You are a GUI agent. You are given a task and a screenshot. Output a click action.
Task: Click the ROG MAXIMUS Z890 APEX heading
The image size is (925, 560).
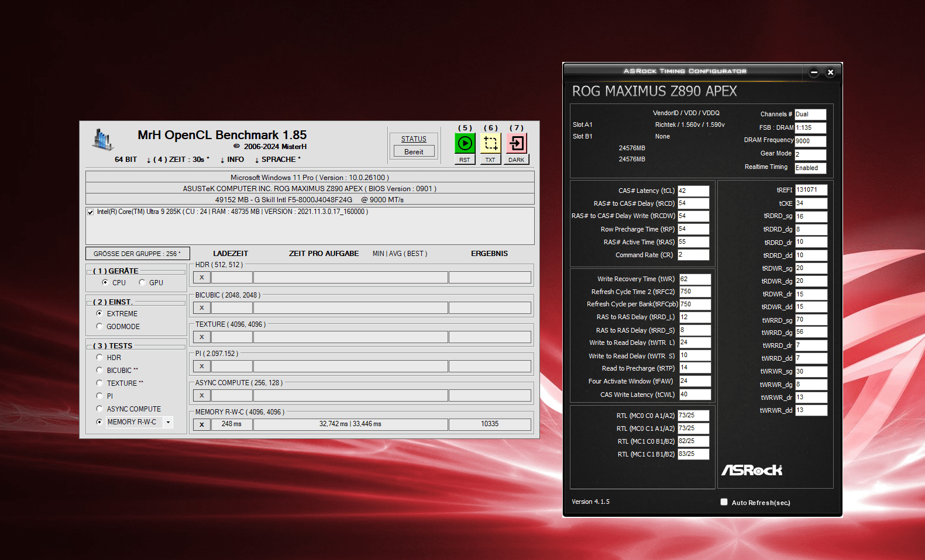(654, 91)
